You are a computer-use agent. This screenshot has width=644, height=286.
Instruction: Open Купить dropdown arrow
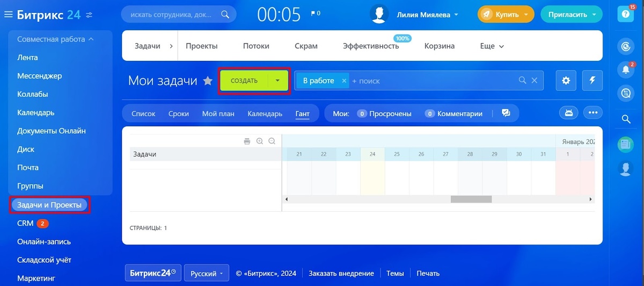point(526,15)
